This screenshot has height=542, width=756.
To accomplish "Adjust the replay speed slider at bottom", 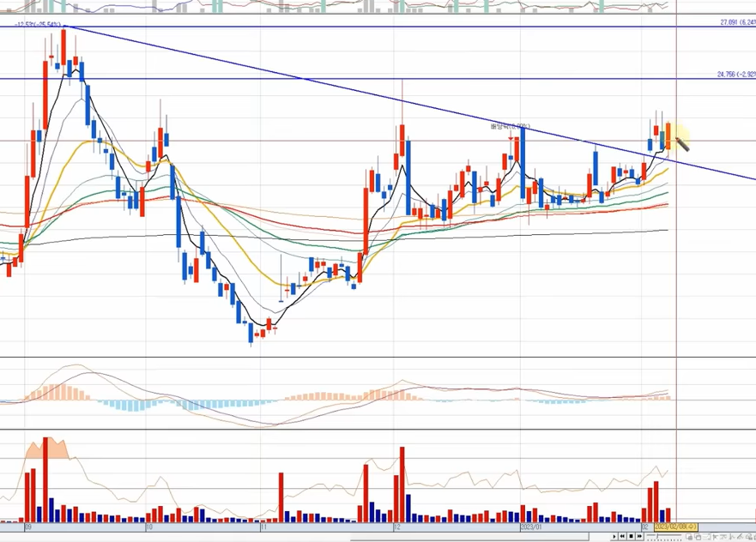I will [x=664, y=536].
